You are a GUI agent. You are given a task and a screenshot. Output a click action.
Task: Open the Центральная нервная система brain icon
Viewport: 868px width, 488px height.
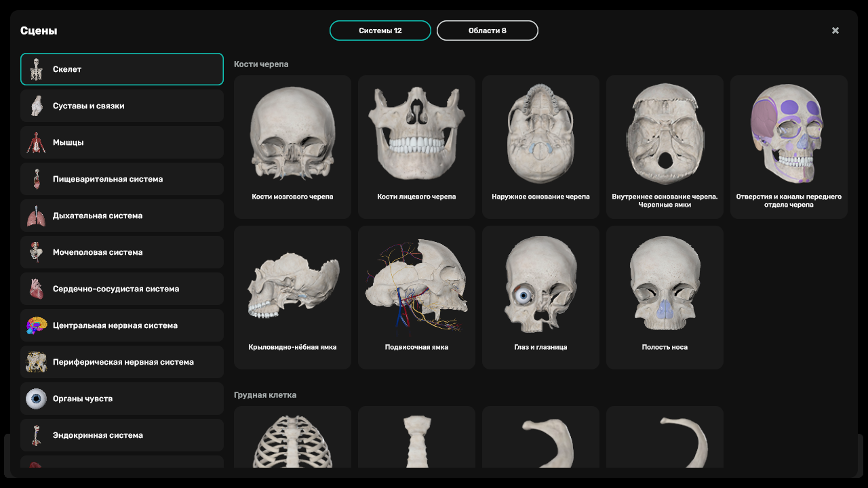coord(36,325)
